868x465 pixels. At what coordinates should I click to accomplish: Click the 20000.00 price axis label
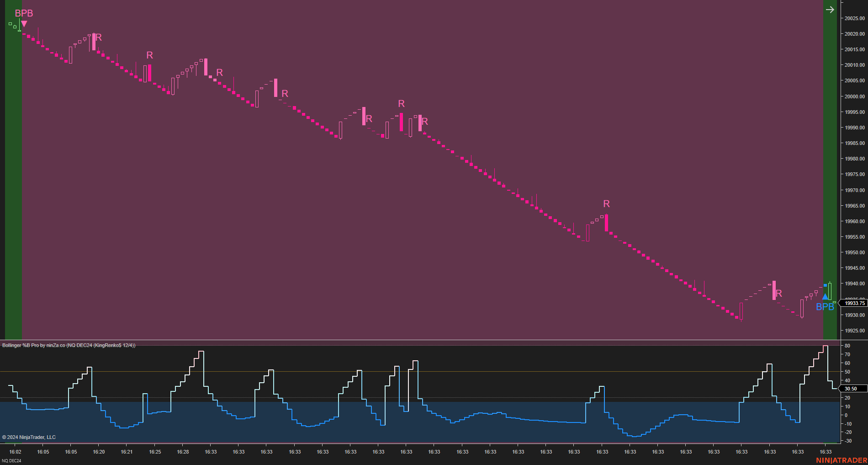854,96
